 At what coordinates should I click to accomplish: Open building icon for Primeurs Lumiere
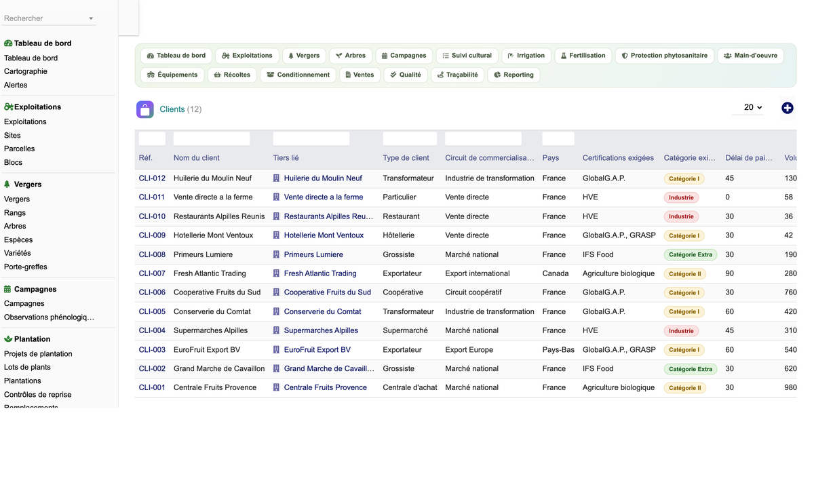(x=277, y=254)
